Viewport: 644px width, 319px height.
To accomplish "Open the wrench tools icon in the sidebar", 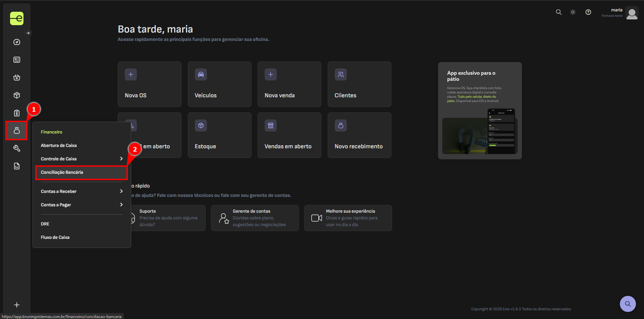I will tap(17, 148).
